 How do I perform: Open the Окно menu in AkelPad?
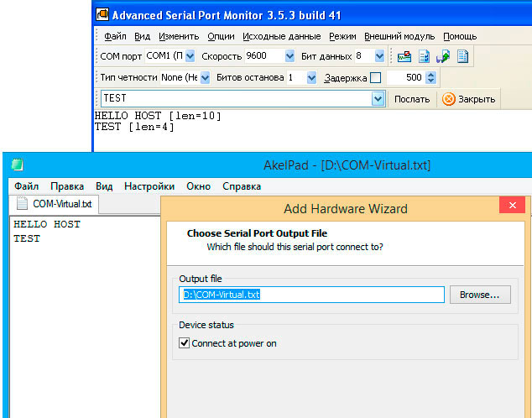click(x=199, y=186)
